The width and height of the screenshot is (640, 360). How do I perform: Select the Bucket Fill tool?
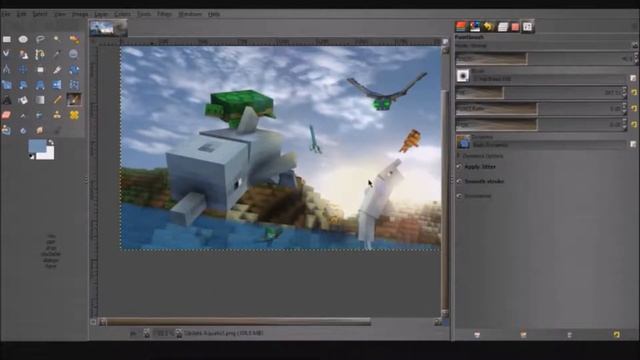pyautogui.click(x=23, y=100)
